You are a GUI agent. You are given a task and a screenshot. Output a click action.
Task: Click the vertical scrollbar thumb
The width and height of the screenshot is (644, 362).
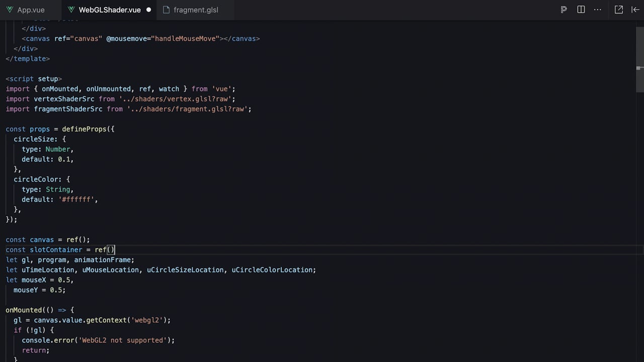click(x=640, y=56)
